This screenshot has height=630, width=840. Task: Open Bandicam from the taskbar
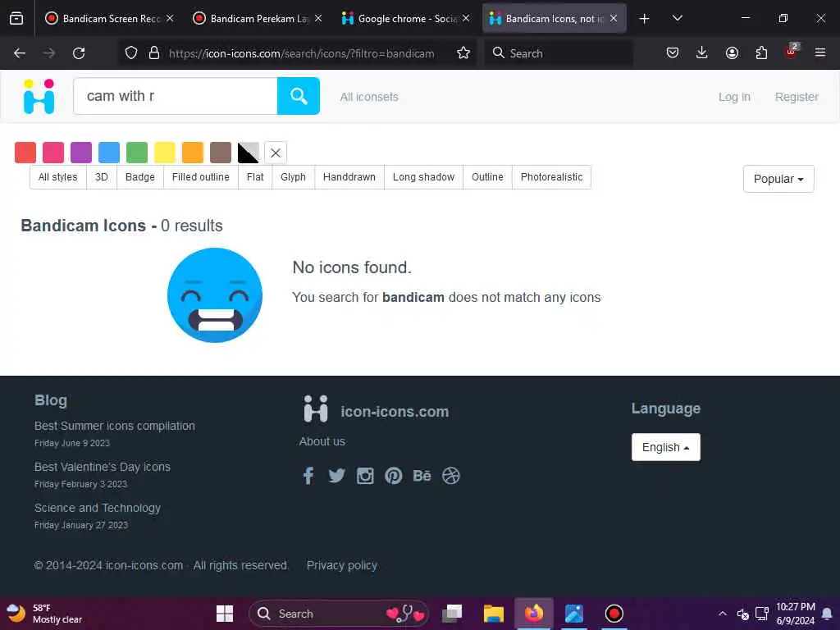(x=614, y=614)
